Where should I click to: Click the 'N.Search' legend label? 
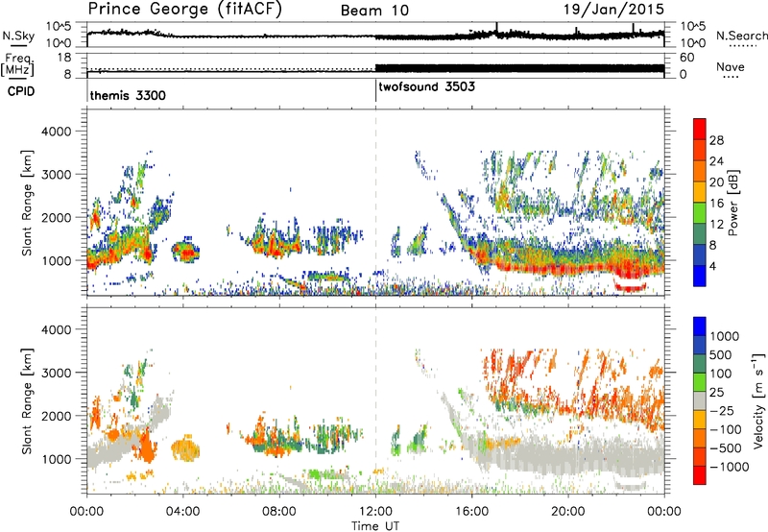pyautogui.click(x=741, y=36)
